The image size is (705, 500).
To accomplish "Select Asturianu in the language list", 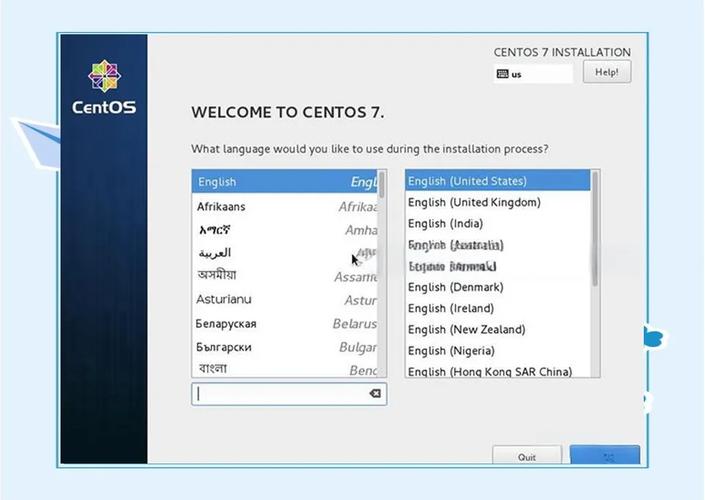I will click(285, 299).
